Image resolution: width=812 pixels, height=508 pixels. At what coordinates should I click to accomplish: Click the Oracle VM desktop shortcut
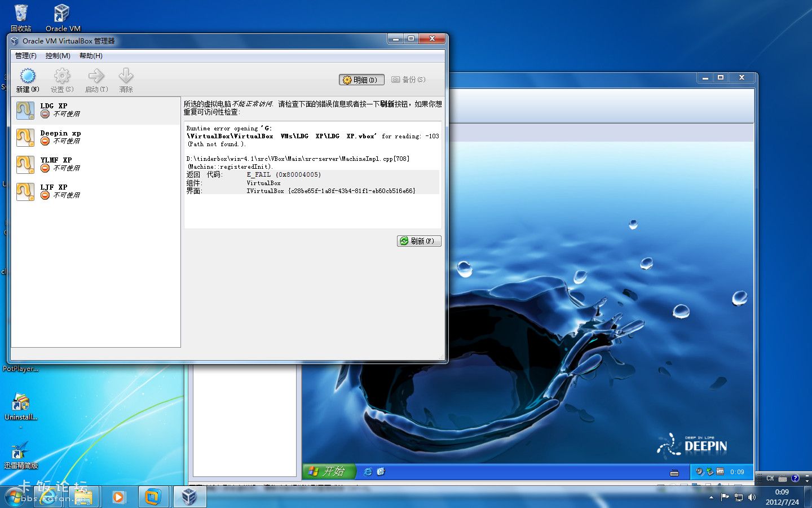click(x=63, y=18)
